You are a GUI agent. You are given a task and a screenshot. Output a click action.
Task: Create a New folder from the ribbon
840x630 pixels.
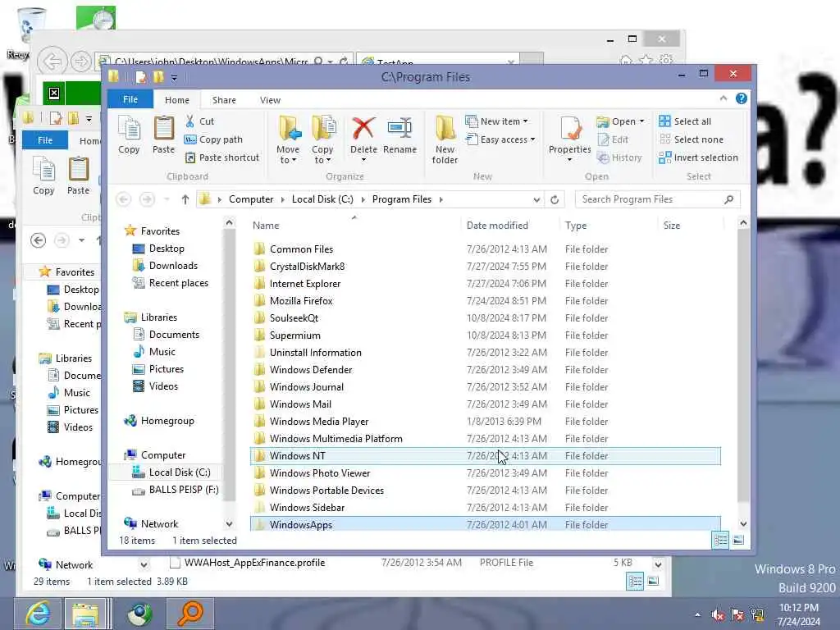pyautogui.click(x=445, y=139)
